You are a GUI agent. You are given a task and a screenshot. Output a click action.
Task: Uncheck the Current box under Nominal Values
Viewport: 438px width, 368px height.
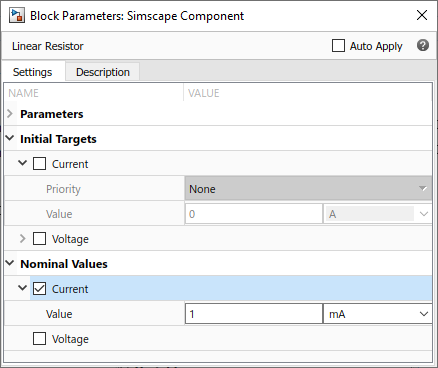(39, 289)
